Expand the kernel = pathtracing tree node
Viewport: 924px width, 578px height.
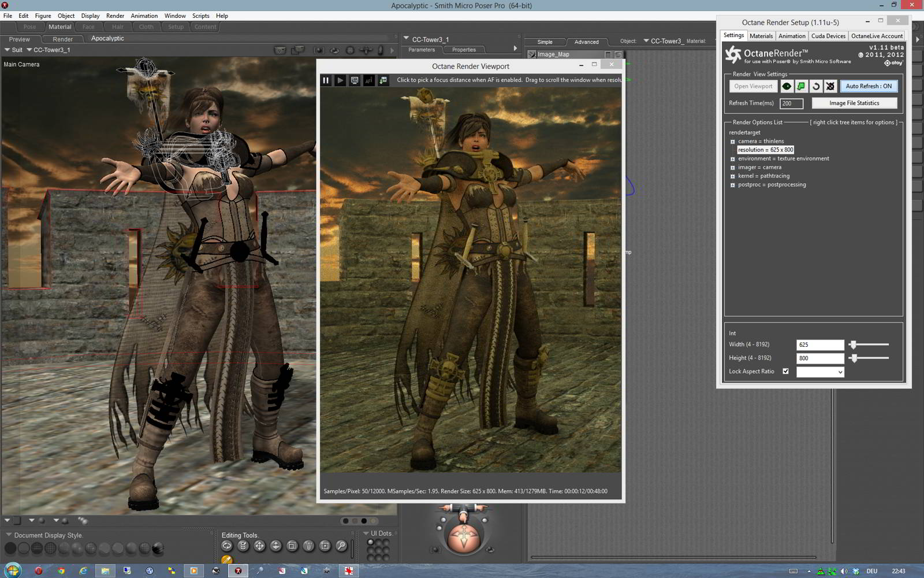[733, 176]
